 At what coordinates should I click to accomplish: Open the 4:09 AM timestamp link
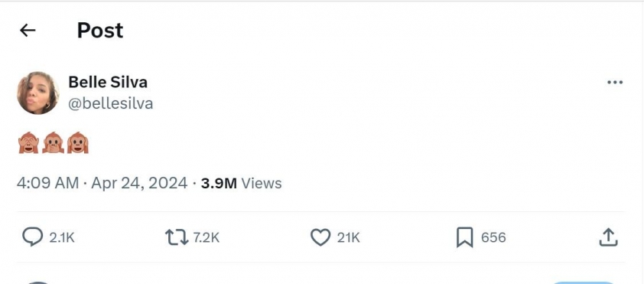(x=47, y=183)
